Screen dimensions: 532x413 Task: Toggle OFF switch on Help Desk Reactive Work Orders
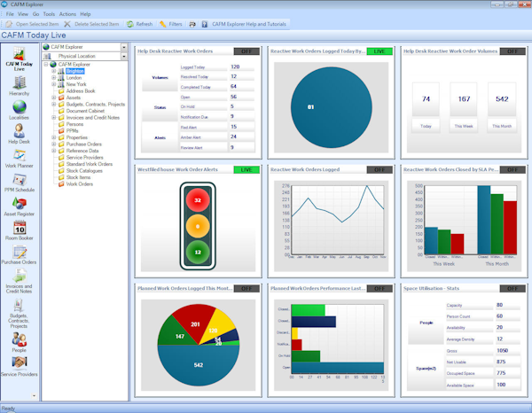pyautogui.click(x=246, y=51)
